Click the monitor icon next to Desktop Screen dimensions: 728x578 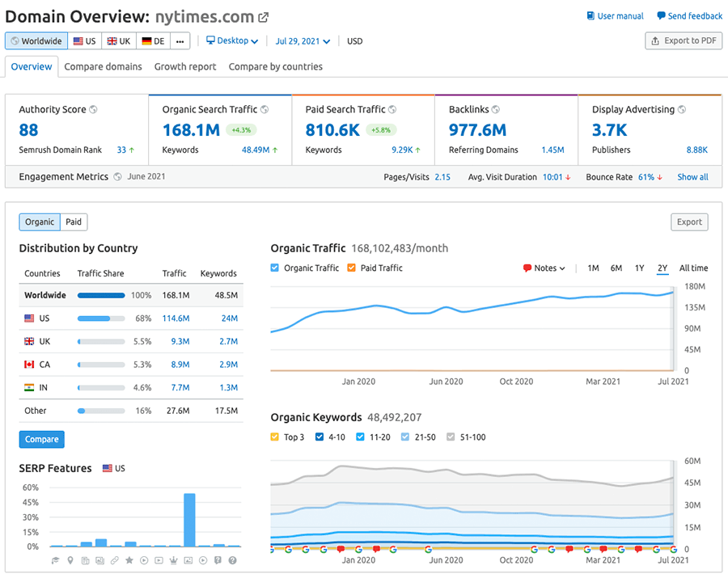(211, 40)
